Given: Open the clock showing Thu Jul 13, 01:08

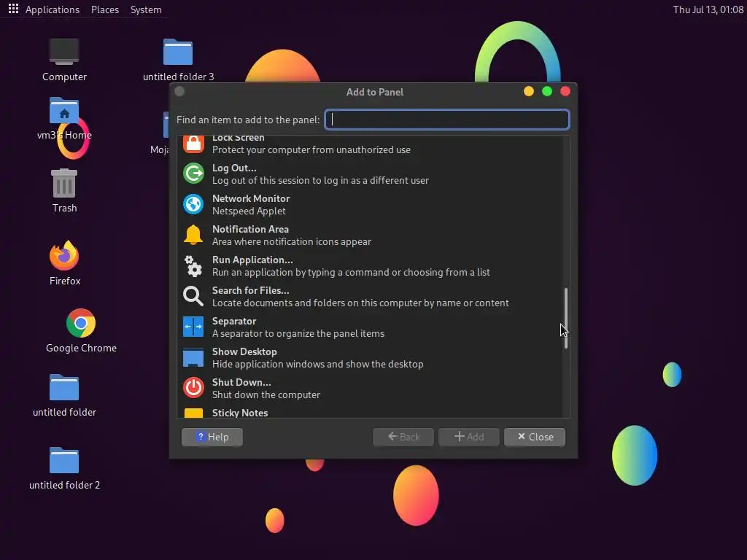Looking at the screenshot, I should 708,9.
